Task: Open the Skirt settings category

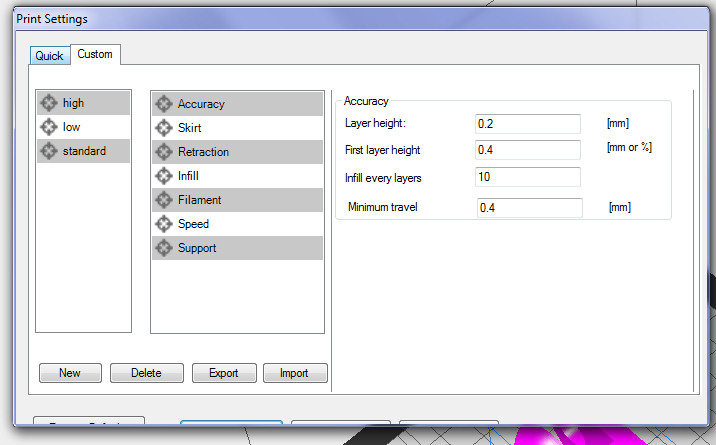Action: coord(237,128)
